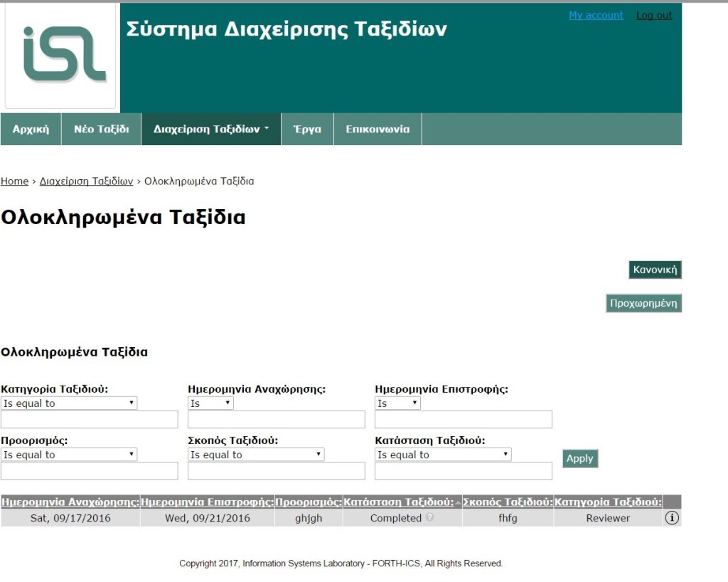Open trip details info icon

pyautogui.click(x=672, y=518)
